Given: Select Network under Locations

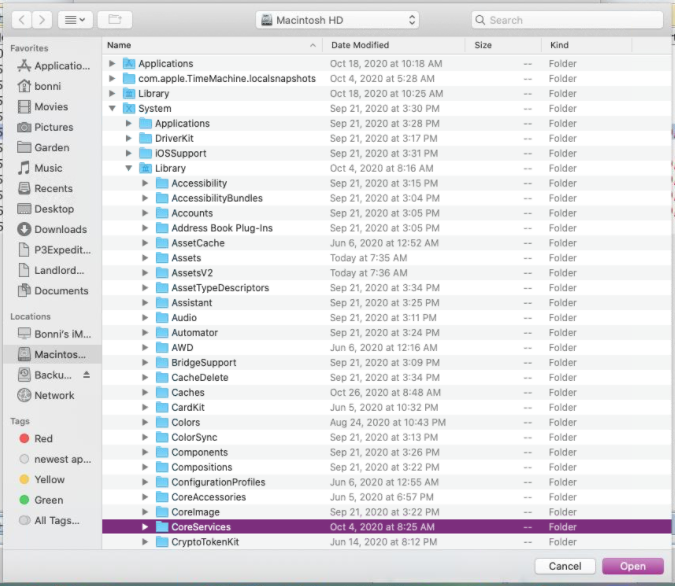Looking at the screenshot, I should coord(54,395).
